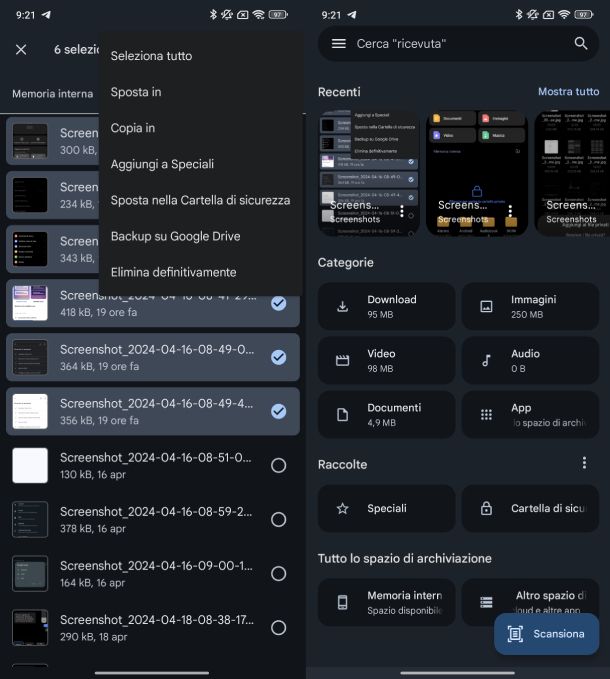Viewport: 610px width, 679px height.
Task: Tap battery indicator in right status bar
Action: (584, 15)
